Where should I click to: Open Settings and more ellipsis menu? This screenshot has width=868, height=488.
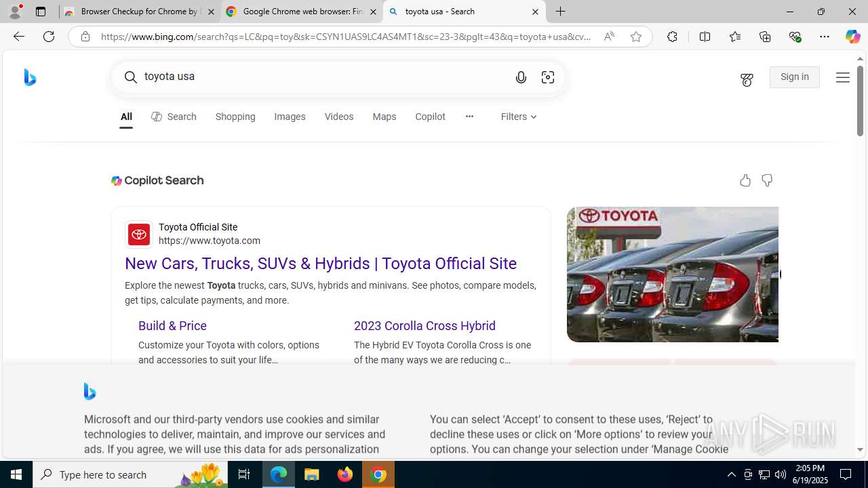[x=824, y=37]
